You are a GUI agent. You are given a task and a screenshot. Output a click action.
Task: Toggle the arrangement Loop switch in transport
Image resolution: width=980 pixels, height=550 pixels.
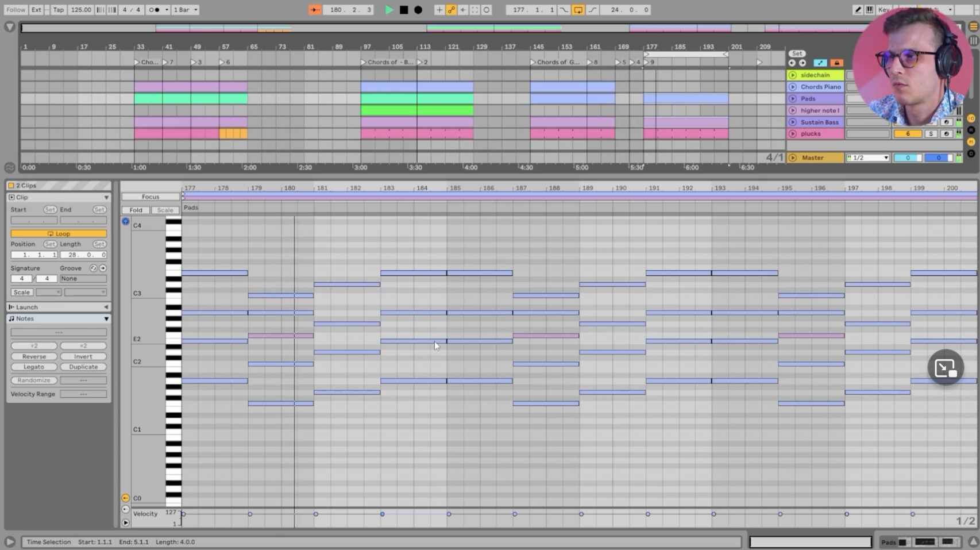click(x=578, y=10)
